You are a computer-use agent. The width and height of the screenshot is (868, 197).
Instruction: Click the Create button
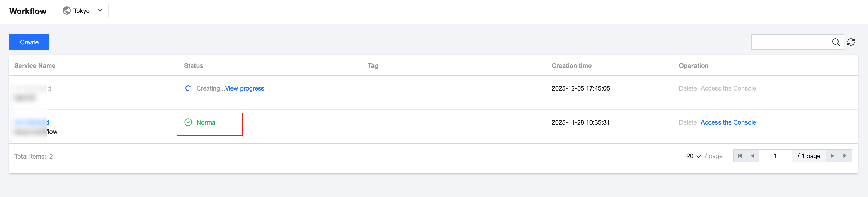(29, 42)
